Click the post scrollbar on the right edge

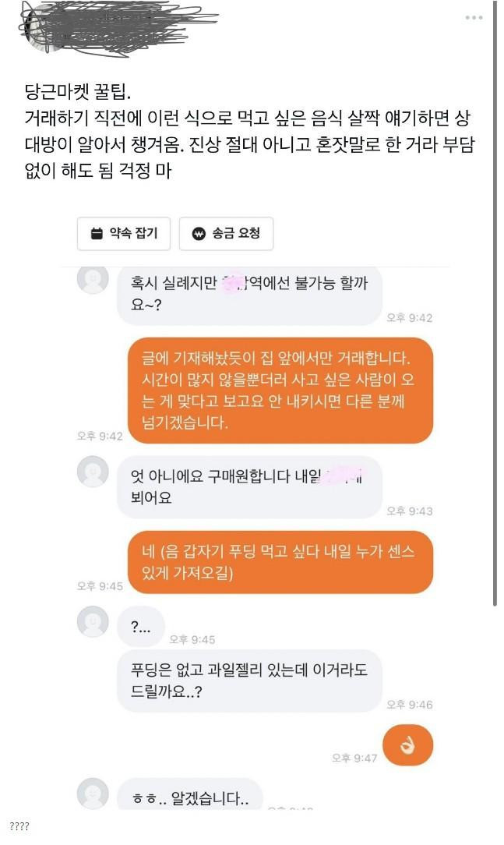(495, 305)
